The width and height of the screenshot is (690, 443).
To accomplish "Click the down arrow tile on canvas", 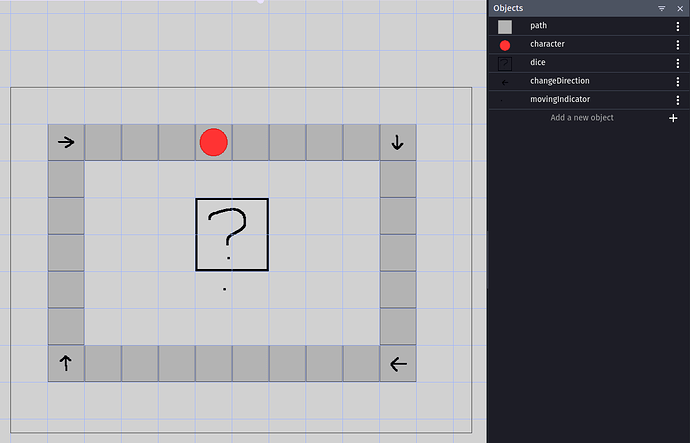I will click(398, 142).
